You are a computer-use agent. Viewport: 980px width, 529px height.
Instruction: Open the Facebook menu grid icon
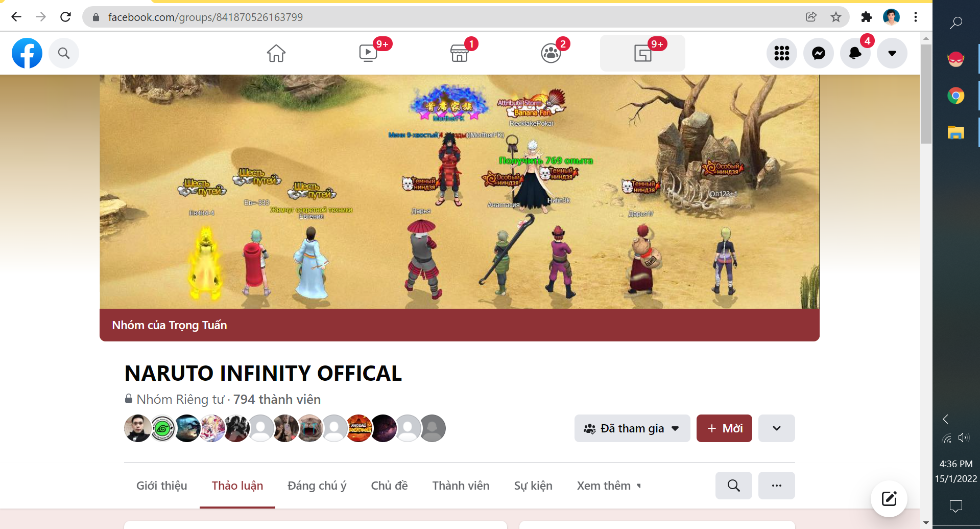click(x=782, y=53)
